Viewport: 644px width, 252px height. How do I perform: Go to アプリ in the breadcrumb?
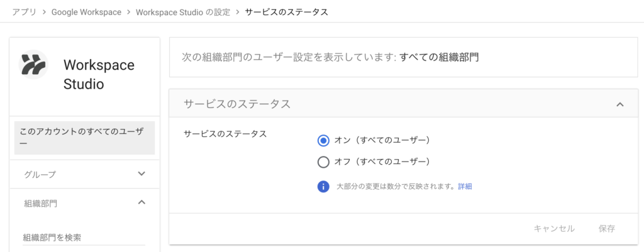click(24, 12)
